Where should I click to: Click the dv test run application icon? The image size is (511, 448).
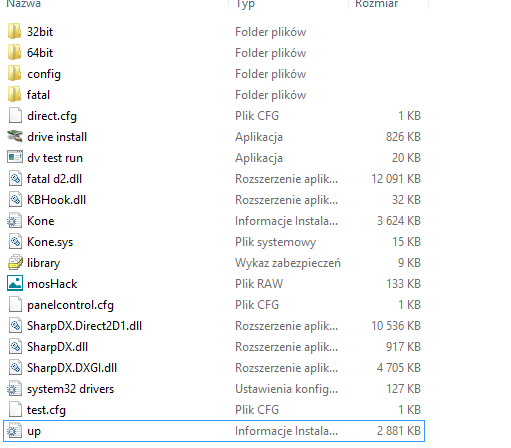15,158
